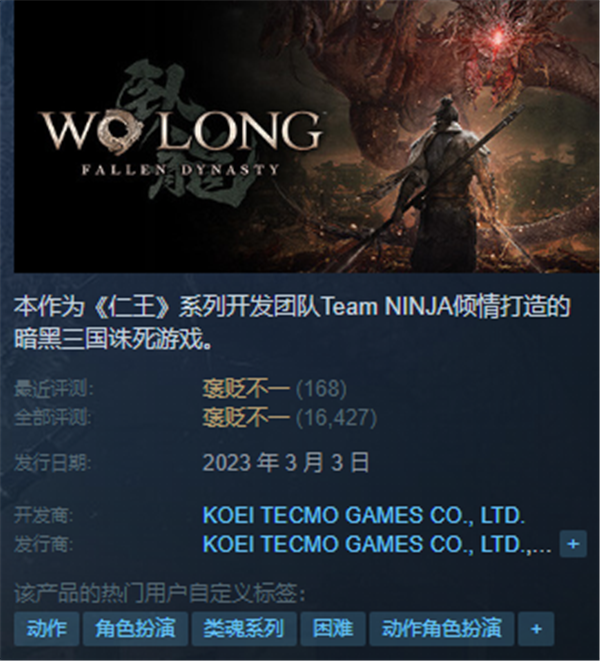The image size is (600, 661).
Task: Click the 最近评测 label
Action: pos(54,389)
